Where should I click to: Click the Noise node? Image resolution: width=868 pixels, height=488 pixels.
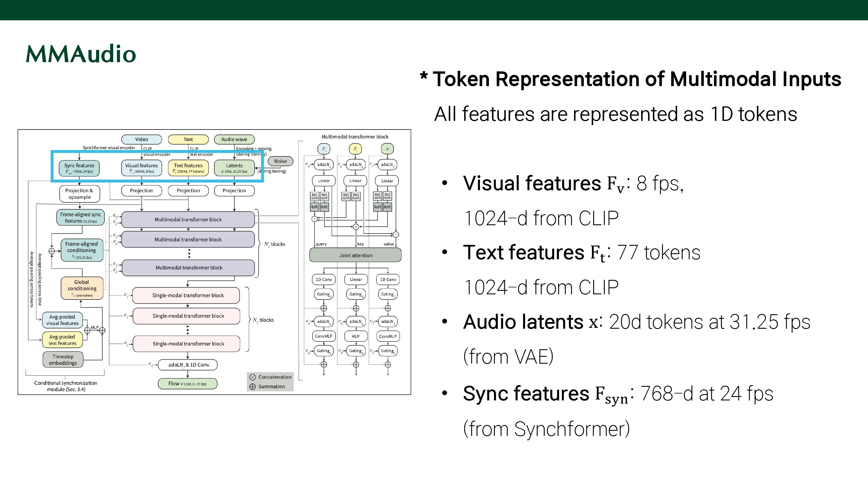pos(280,161)
